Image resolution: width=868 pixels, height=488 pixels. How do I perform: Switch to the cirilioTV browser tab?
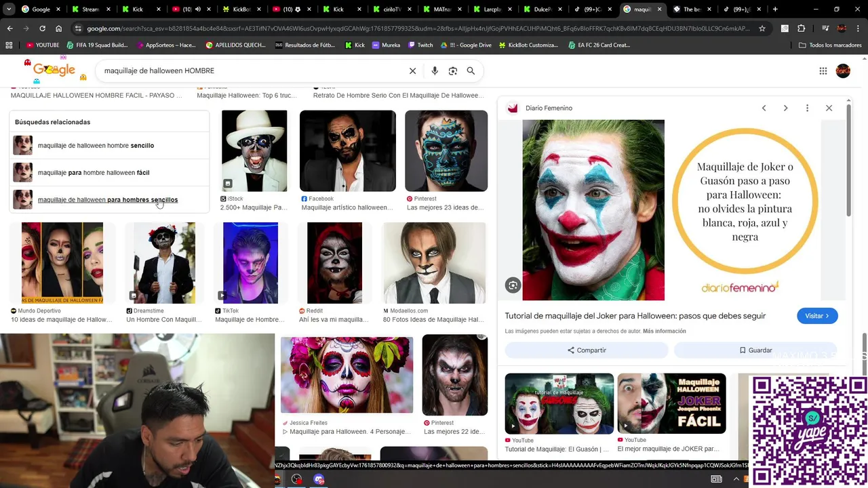pos(393,9)
